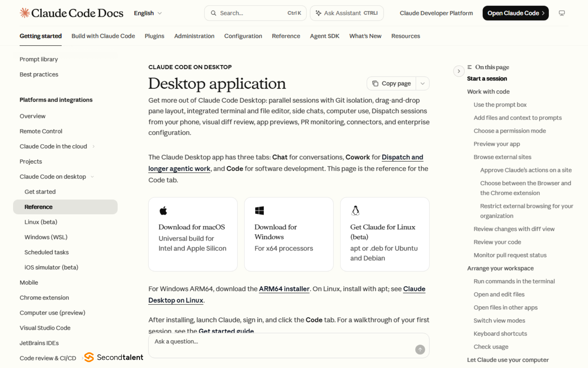Toggle the theme monitor icon

562,13
